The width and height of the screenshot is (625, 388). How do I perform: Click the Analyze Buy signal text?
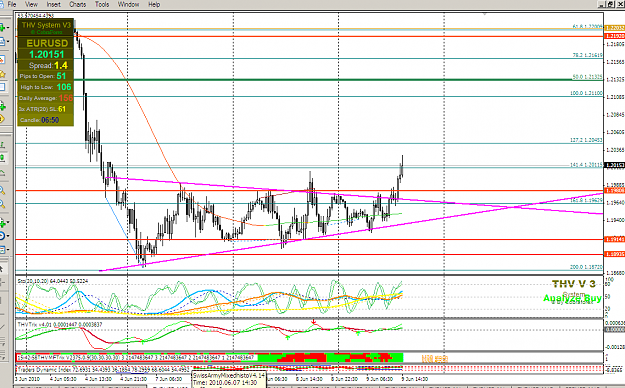tap(572, 298)
